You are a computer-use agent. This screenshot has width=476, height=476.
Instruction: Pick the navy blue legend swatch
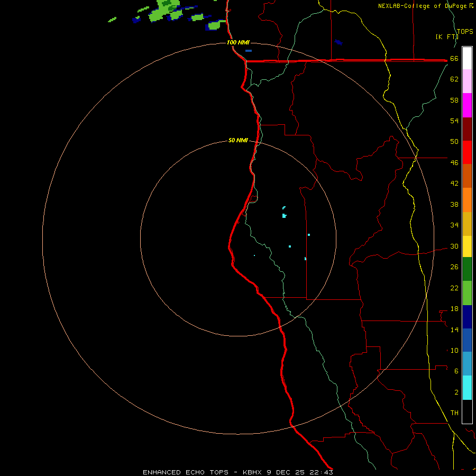point(467,317)
